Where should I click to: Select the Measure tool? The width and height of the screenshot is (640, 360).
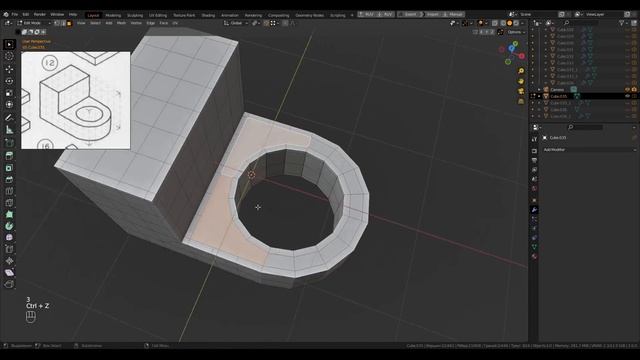pos(9,130)
